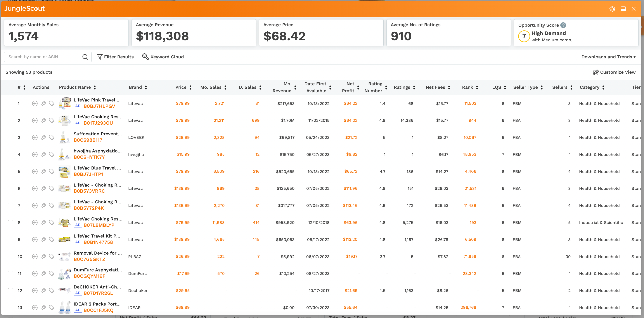Image resolution: width=644 pixels, height=318 pixels.
Task: Click the tag icon for LifeVac Pink Travel row
Action: tap(52, 103)
